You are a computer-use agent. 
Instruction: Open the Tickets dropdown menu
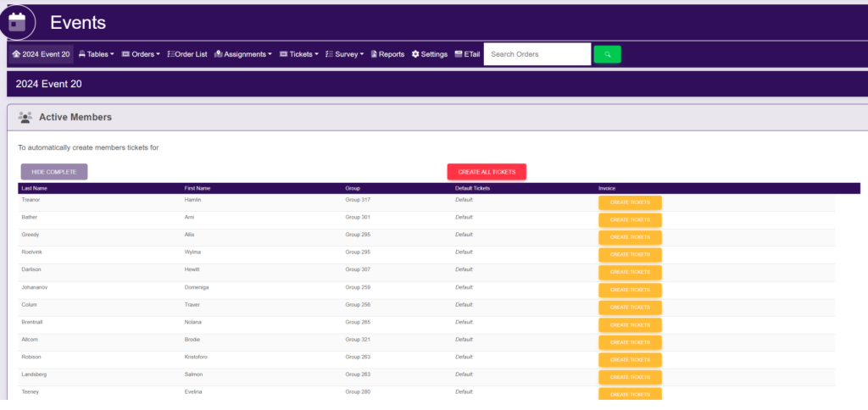point(299,54)
